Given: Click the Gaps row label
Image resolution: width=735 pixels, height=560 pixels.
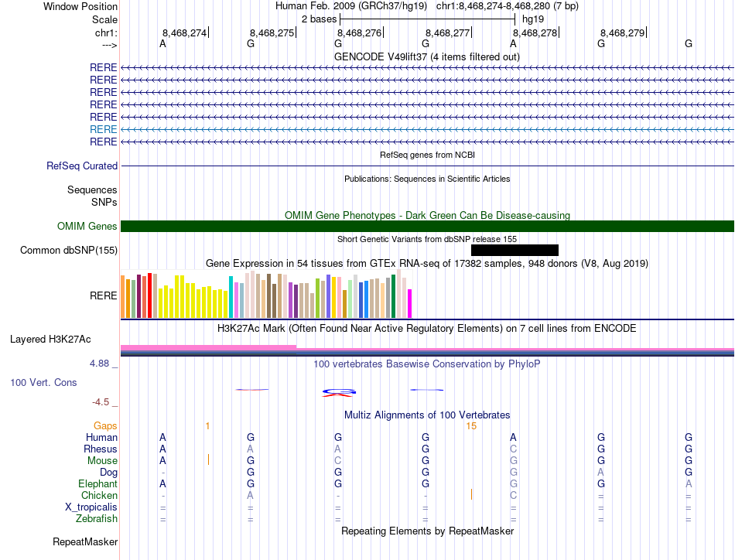Looking at the screenshot, I should (x=105, y=425).
